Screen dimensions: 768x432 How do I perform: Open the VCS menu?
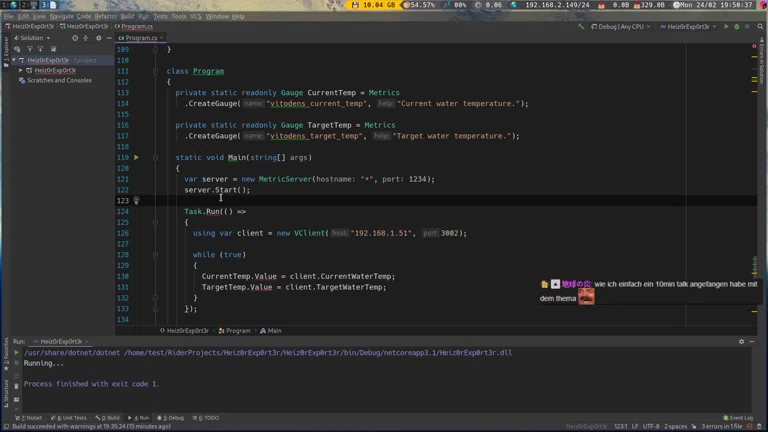195,16
